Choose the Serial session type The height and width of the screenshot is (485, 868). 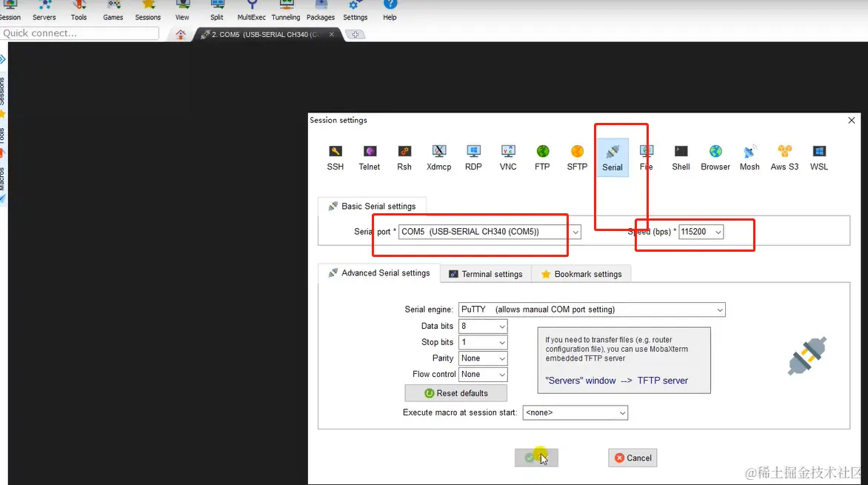click(x=612, y=158)
